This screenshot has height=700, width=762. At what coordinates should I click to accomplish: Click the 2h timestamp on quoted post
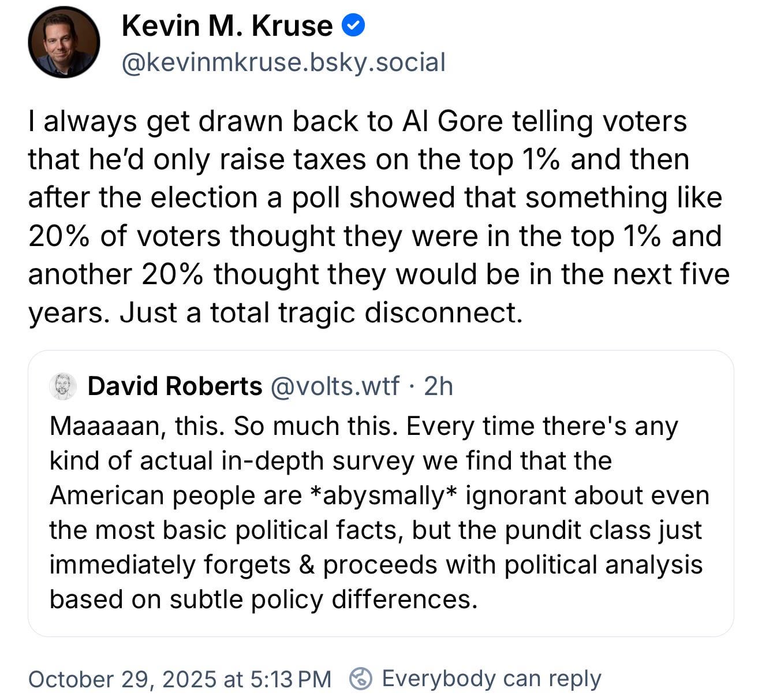point(439,386)
